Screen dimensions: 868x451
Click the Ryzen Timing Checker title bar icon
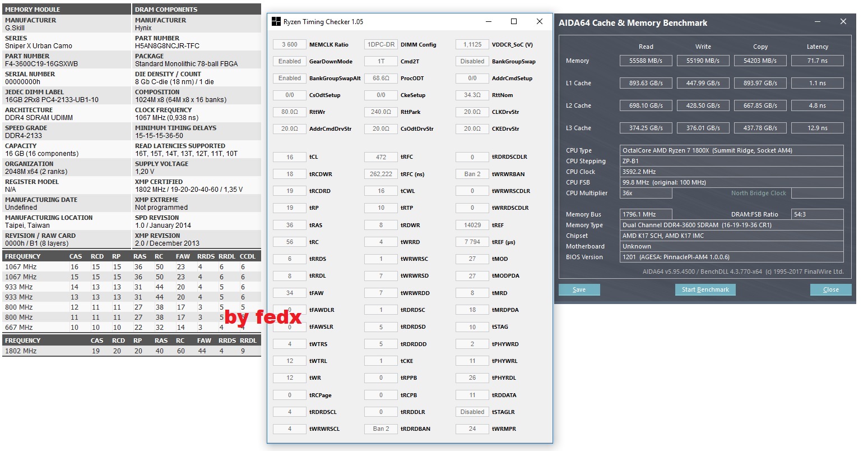pyautogui.click(x=276, y=22)
